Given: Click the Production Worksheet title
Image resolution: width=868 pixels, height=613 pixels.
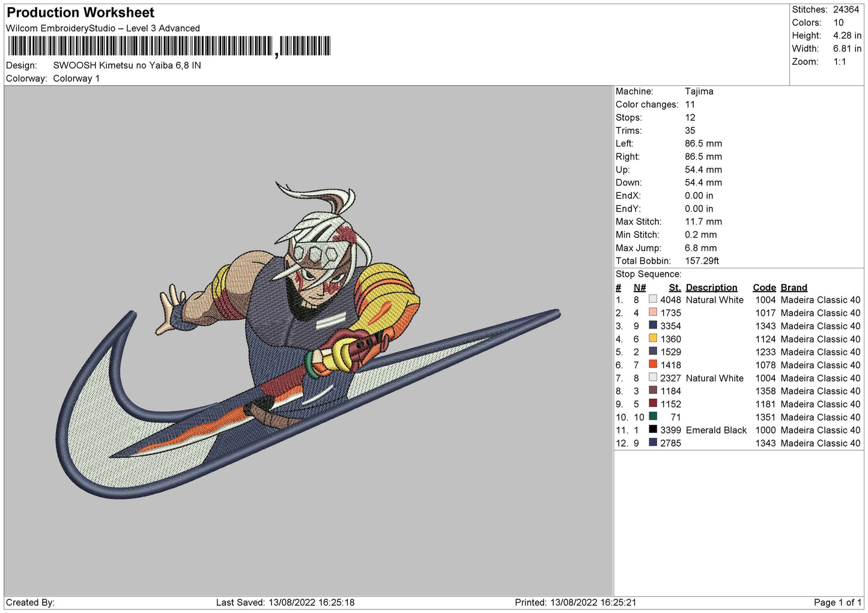Looking at the screenshot, I should coord(80,13).
